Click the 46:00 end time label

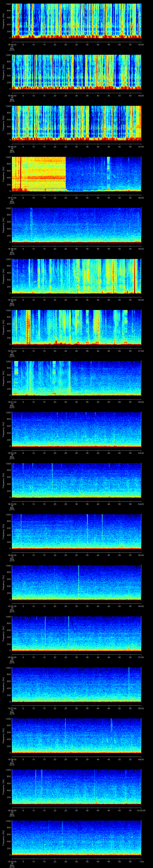click(x=141, y=96)
